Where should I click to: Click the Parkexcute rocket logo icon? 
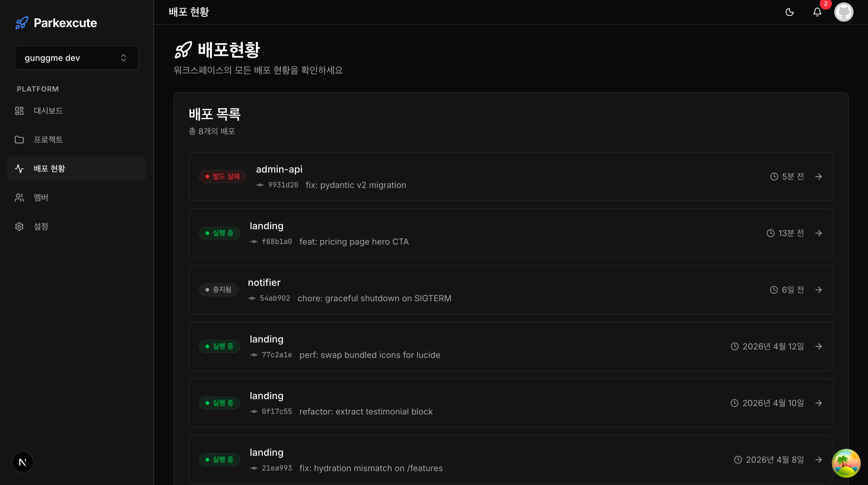22,23
